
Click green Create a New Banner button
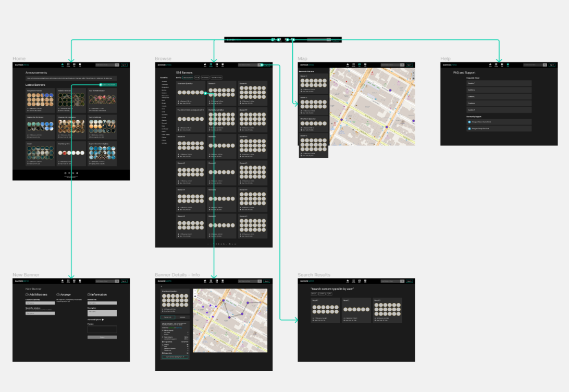click(108, 84)
